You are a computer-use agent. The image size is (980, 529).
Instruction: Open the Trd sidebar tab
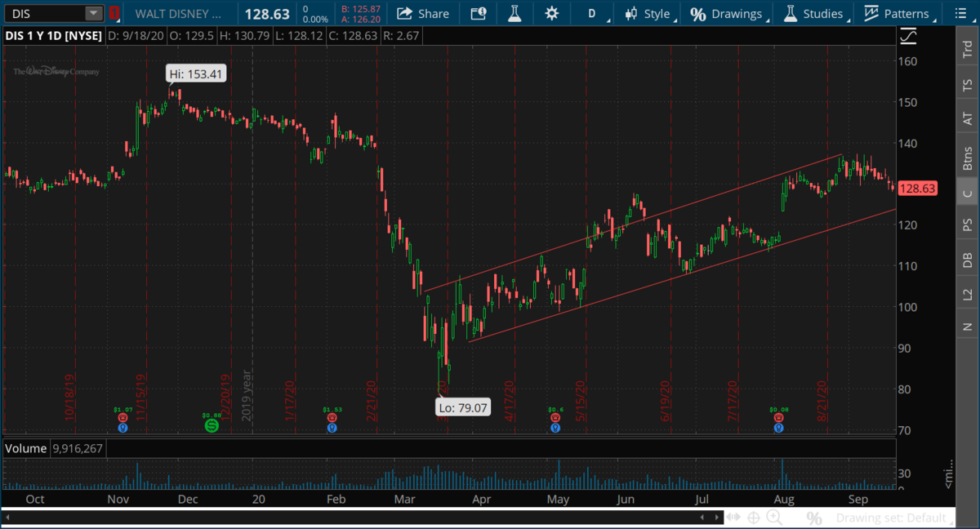969,51
